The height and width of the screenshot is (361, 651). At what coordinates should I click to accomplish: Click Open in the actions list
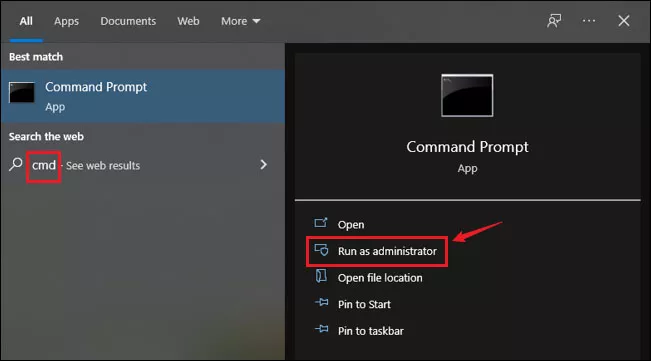point(351,224)
